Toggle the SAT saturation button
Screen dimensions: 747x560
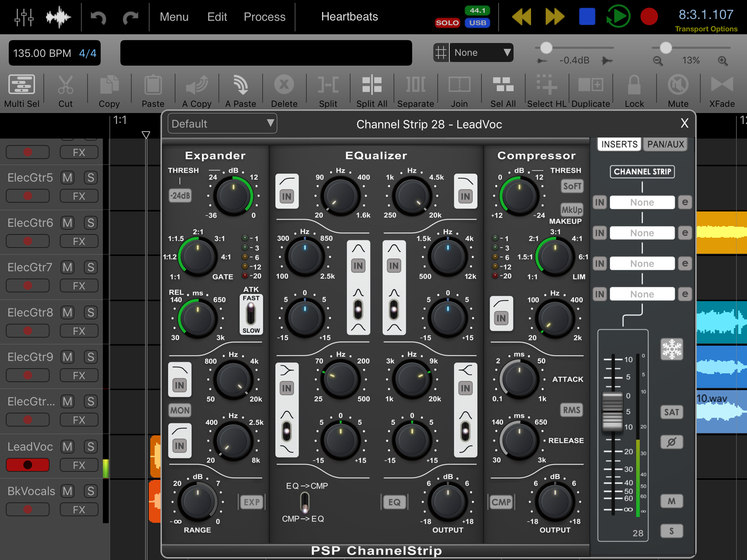pyautogui.click(x=671, y=412)
